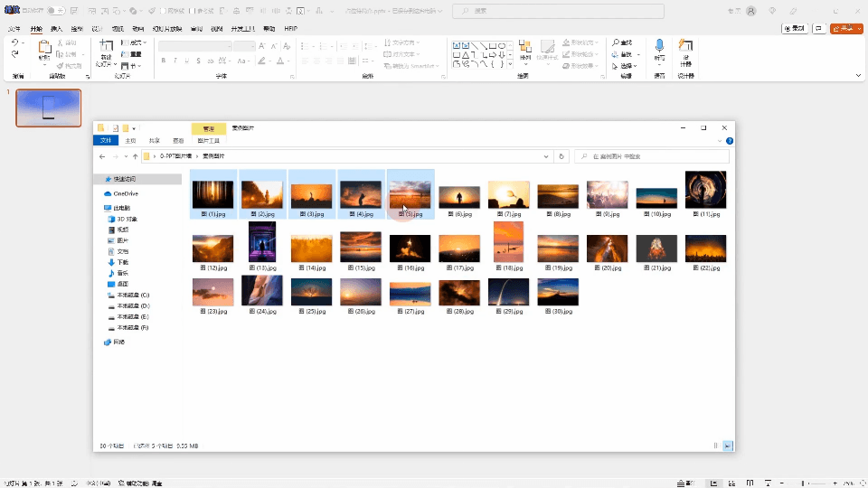Open the View ribbon tab in PowerPoint
868x488 pixels.
(x=216, y=29)
